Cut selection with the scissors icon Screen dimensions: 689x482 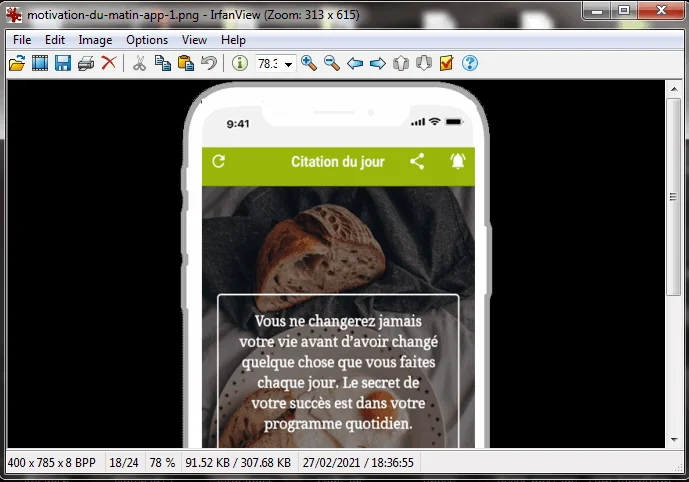[x=139, y=63]
